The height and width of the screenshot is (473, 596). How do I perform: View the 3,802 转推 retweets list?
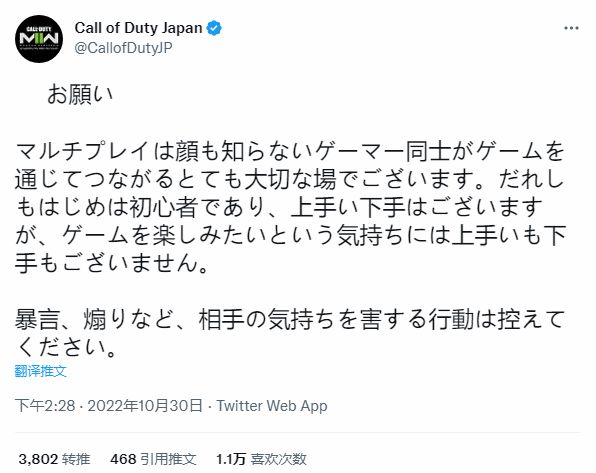54,459
